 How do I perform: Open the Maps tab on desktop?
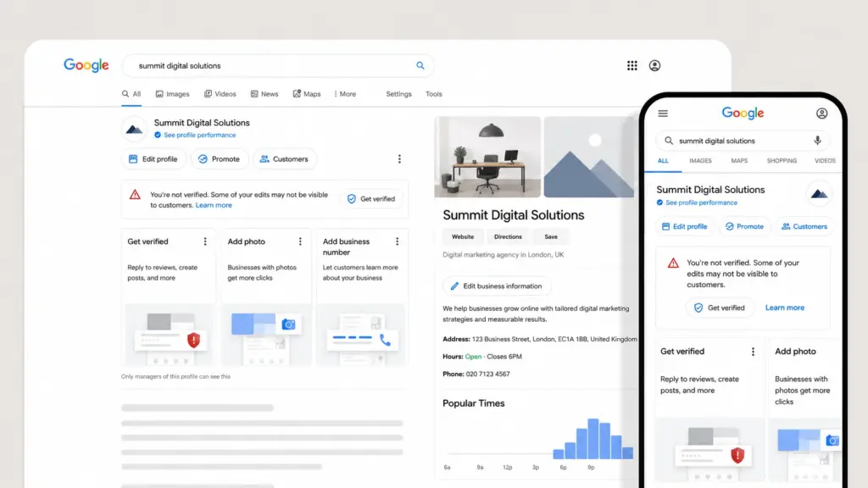tap(307, 94)
